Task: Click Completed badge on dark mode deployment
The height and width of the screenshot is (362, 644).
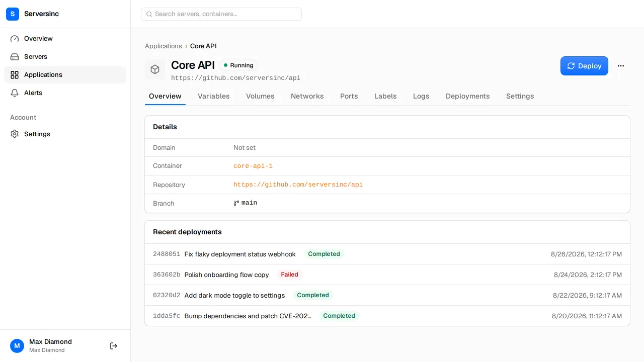Action: (313, 295)
